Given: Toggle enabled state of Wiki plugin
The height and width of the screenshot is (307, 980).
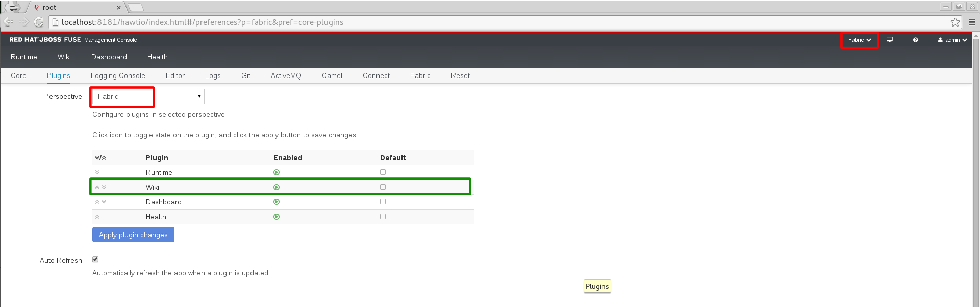Looking at the screenshot, I should coord(277,187).
